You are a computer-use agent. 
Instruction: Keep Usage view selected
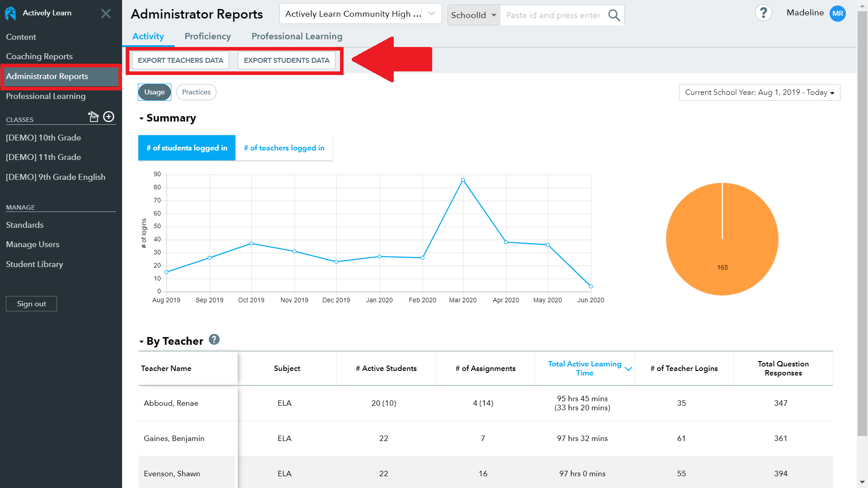(x=154, y=92)
